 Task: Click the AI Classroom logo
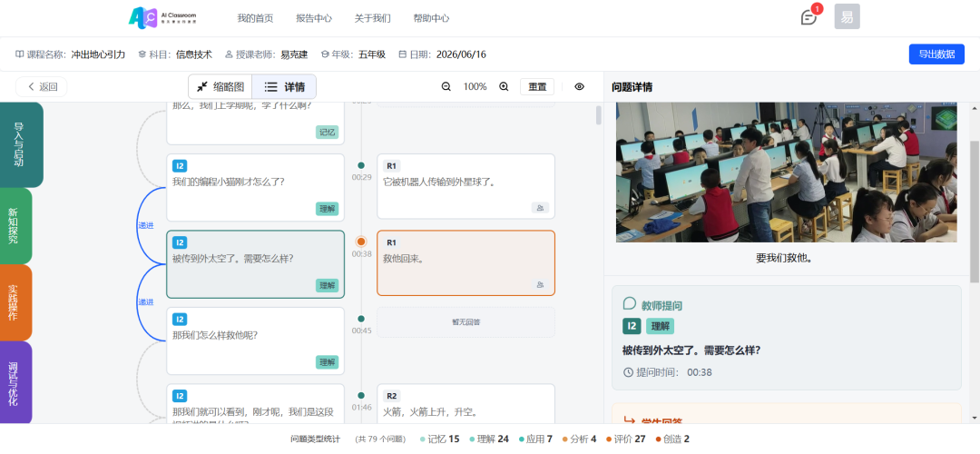pos(162,17)
